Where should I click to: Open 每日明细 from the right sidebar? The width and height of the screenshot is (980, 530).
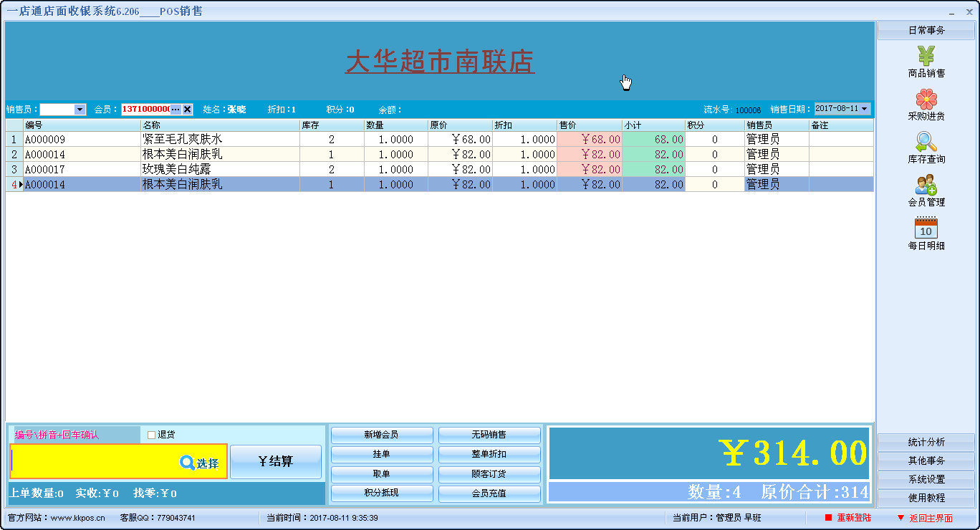point(926,233)
